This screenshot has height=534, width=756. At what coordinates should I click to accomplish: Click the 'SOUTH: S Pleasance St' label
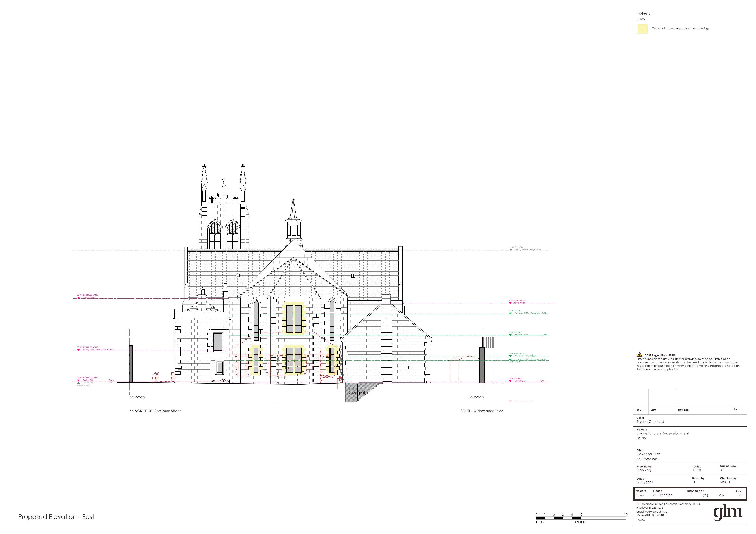tap(482, 411)
